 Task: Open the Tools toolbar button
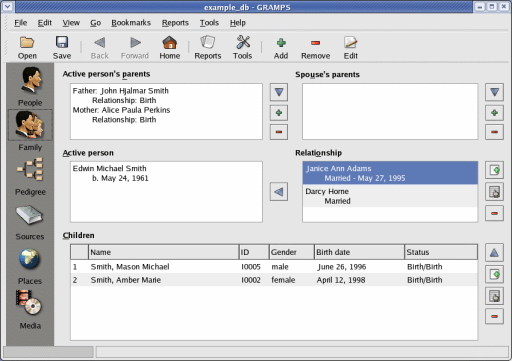click(242, 48)
